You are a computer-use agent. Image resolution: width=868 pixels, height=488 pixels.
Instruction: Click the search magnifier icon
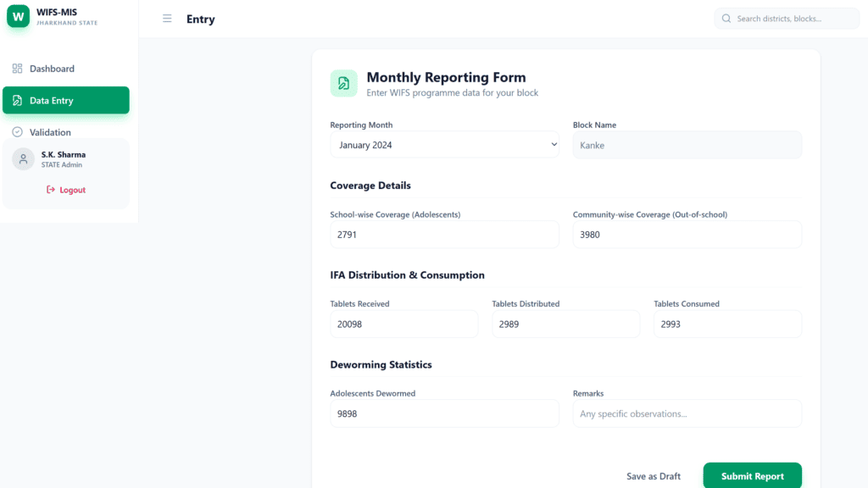pyautogui.click(x=727, y=18)
